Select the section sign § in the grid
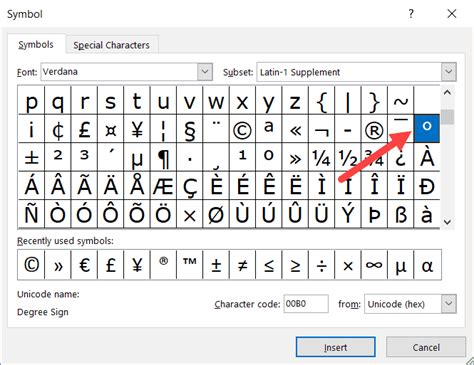The height and width of the screenshot is (365, 474). (x=190, y=129)
